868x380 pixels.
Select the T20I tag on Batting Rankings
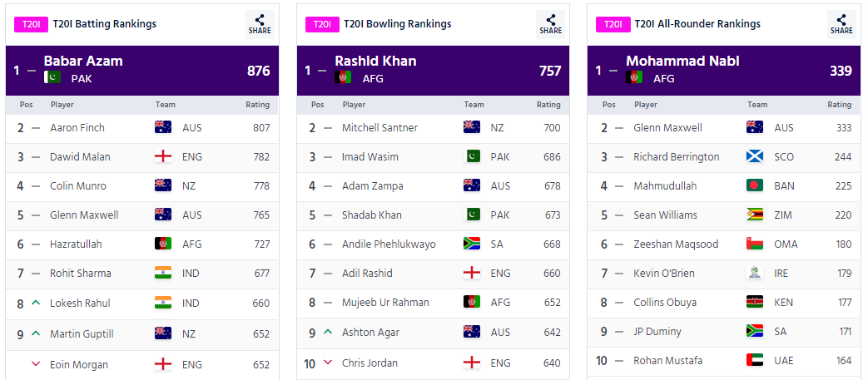click(31, 24)
